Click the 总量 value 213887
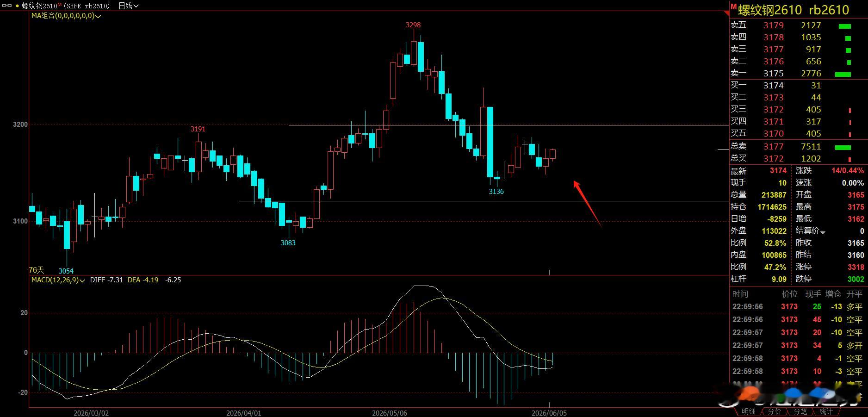Viewport: 868px width, 417px height. coord(774,195)
